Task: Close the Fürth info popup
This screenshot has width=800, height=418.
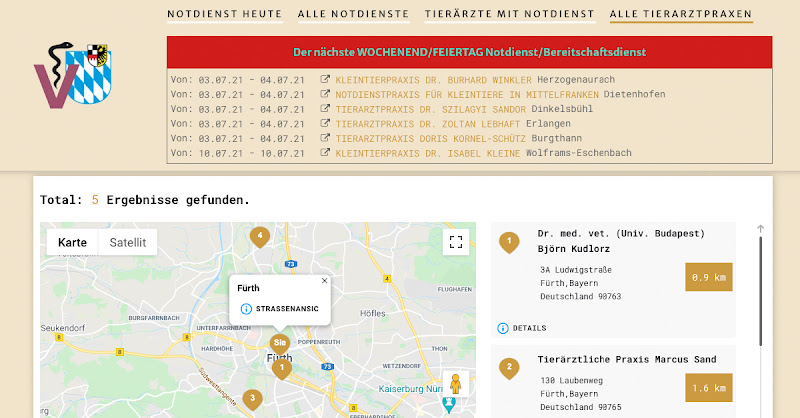Action: click(x=324, y=281)
